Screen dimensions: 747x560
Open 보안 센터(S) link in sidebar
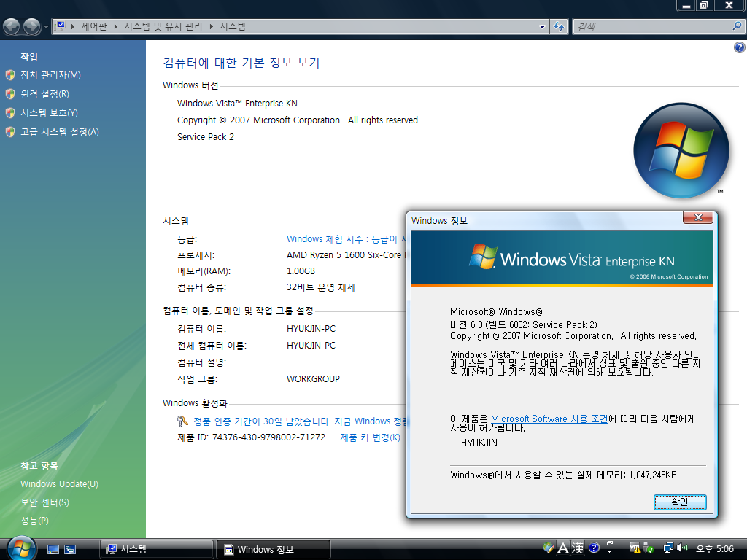[x=44, y=502]
